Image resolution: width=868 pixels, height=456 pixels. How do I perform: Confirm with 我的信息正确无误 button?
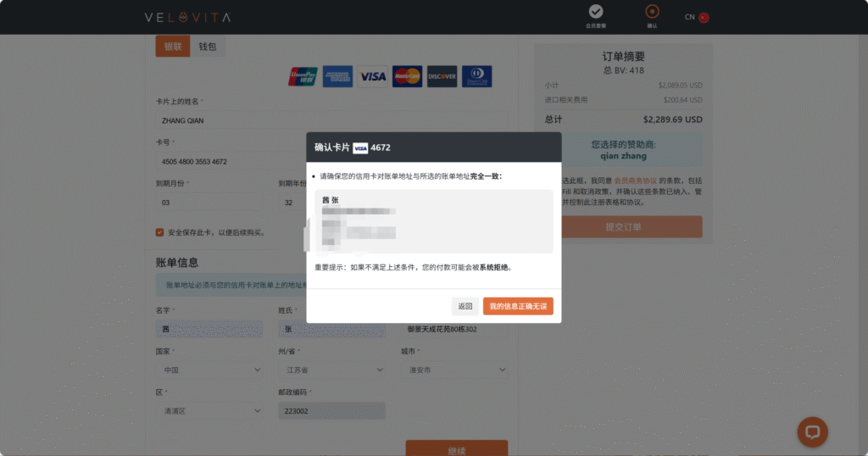(518, 306)
